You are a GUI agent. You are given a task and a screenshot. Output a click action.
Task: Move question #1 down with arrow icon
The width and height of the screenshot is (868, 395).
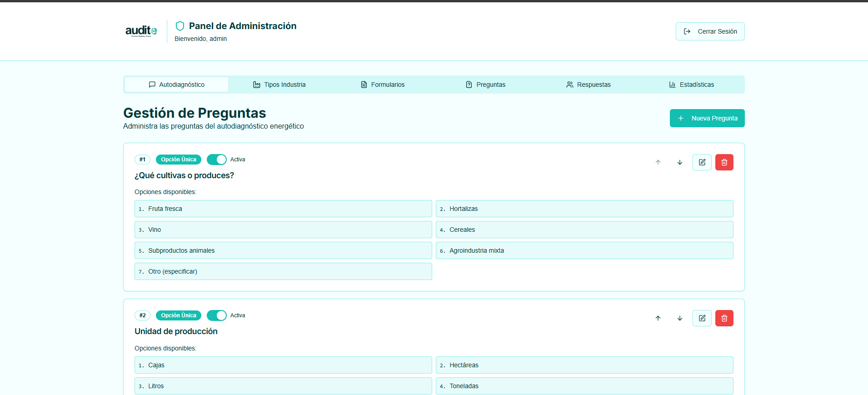(680, 162)
